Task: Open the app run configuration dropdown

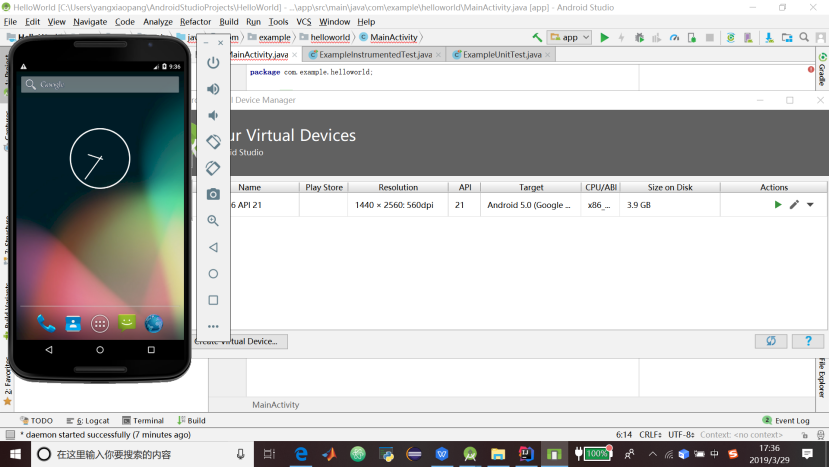Action: [569, 38]
